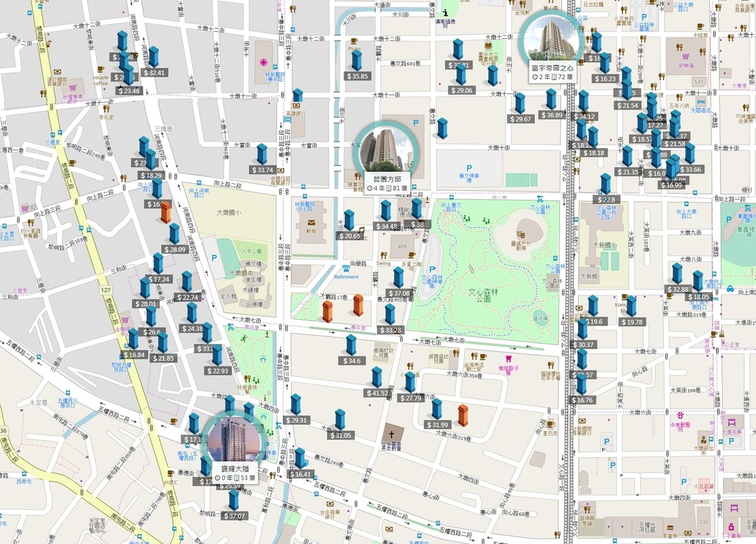This screenshot has height=544, width=756.
Task: Select the building marker priced $16.76
Action: pyautogui.click(x=582, y=385)
